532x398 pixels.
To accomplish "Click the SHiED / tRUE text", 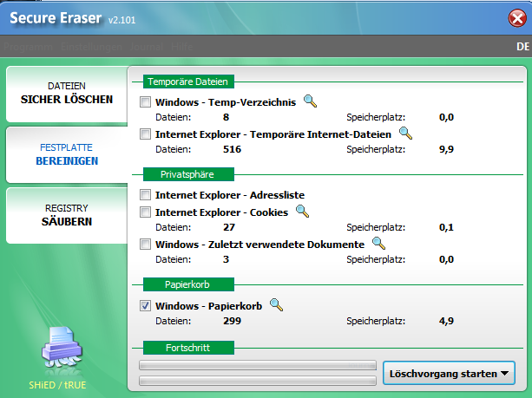I will (x=57, y=385).
